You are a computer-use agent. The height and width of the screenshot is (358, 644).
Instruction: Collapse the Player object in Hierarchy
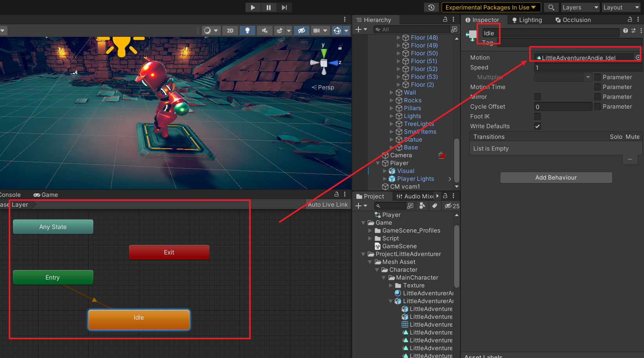pyautogui.click(x=378, y=163)
